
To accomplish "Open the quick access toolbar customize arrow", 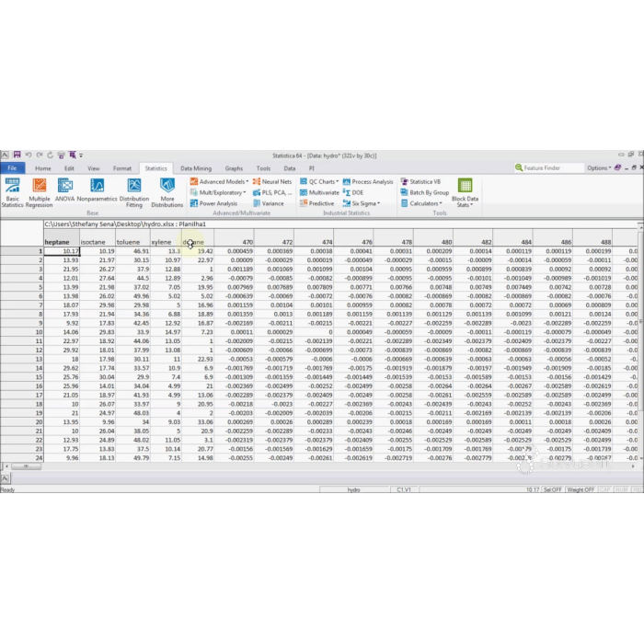I will click(x=81, y=155).
